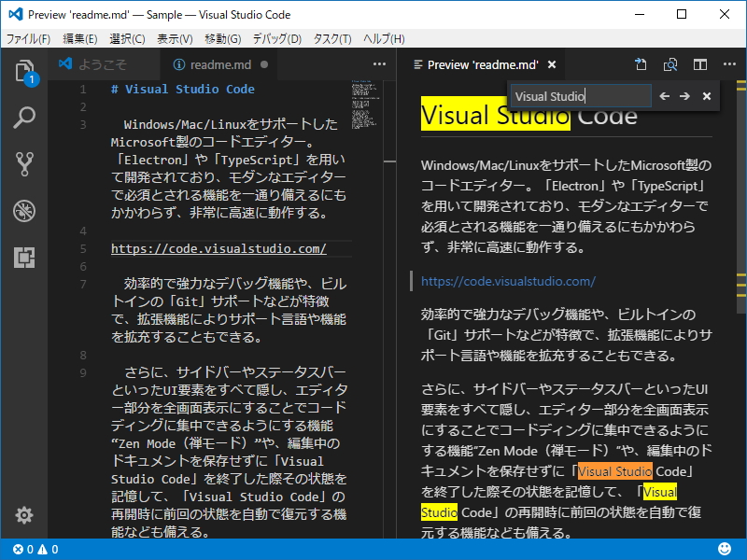Screen dimensions: 747x560
Task: Click the error count in the status bar
Action: [x=23, y=550]
